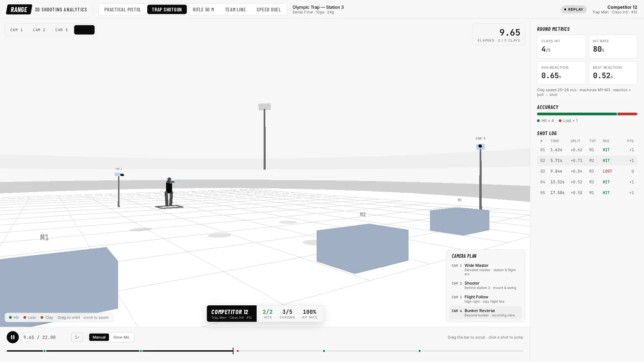Switch view to CAM 2
Image resolution: width=644 pixels, height=362 pixels.
(x=39, y=30)
